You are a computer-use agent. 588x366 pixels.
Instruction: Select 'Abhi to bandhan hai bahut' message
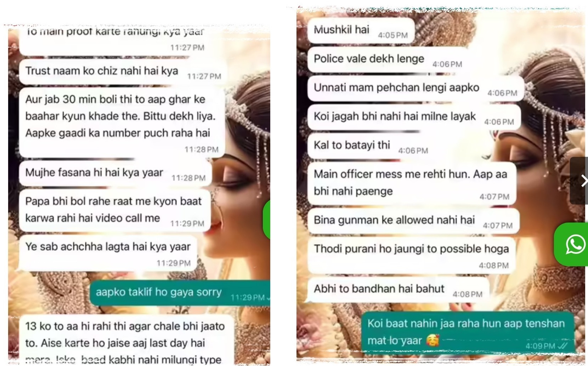click(x=398, y=290)
